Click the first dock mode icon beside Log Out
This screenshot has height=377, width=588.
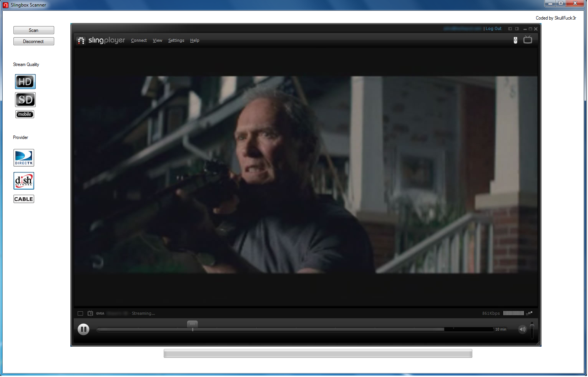(x=510, y=29)
